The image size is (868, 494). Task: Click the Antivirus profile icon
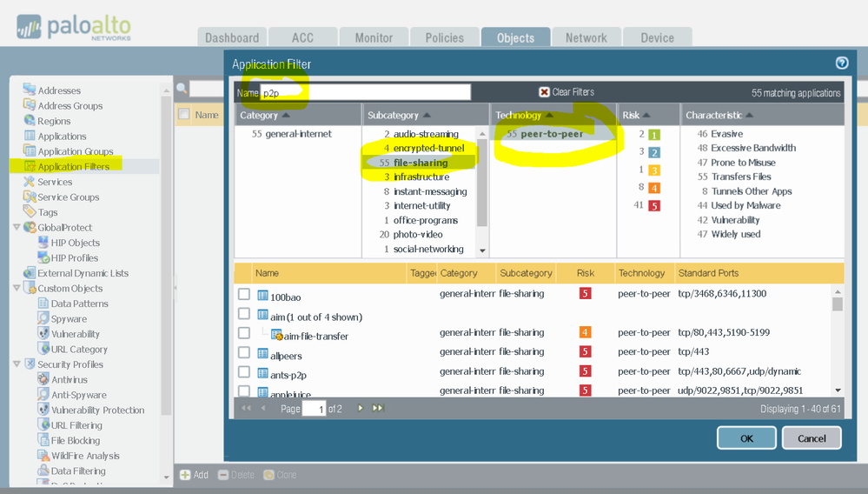[43, 380]
